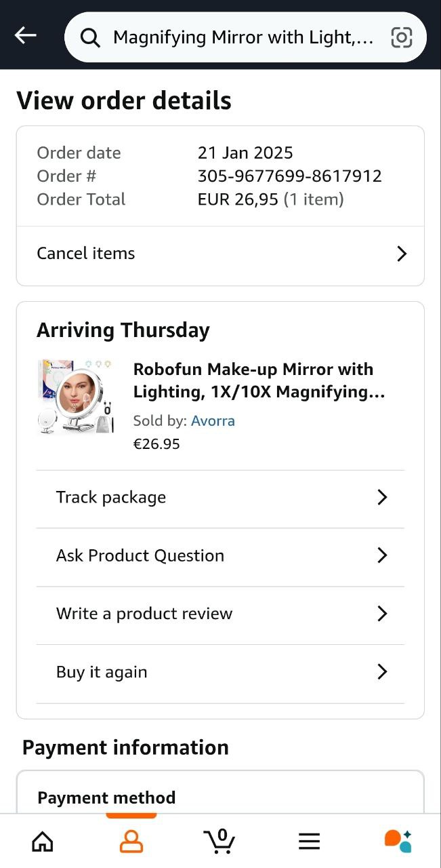Tap the Cancel items label
Viewport: 441px width, 868px height.
pyautogui.click(x=86, y=254)
